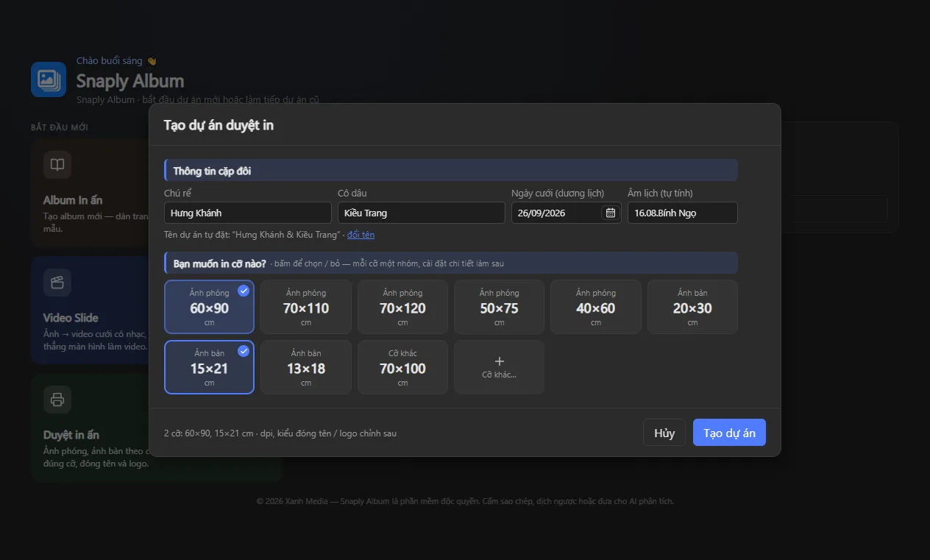Click the plus icon for Cỡ khác
Image resolution: width=930 pixels, height=560 pixels.
(x=500, y=361)
